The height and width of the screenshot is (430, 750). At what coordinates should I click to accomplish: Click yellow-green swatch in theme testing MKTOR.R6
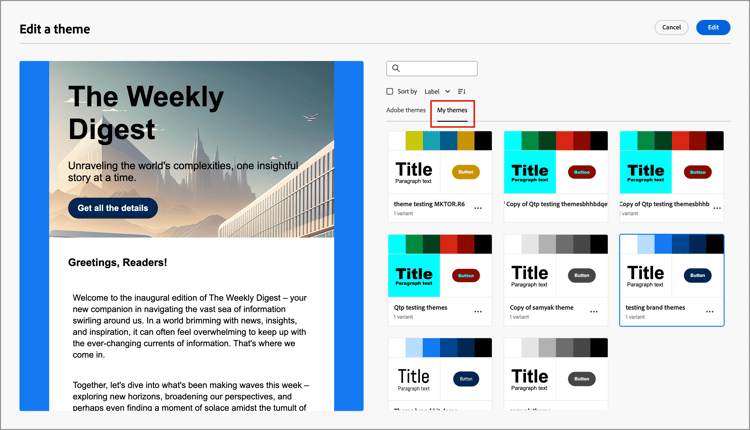pos(414,141)
